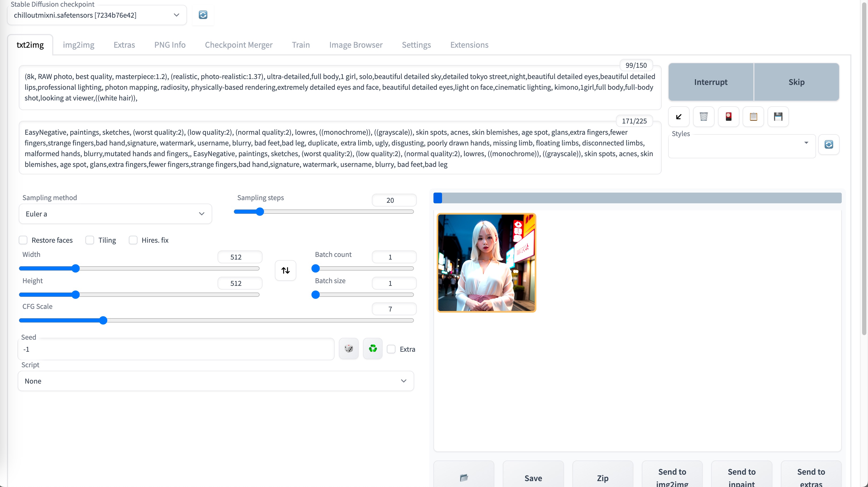The height and width of the screenshot is (487, 868).
Task: Enable Hires. fix option
Action: 133,240
